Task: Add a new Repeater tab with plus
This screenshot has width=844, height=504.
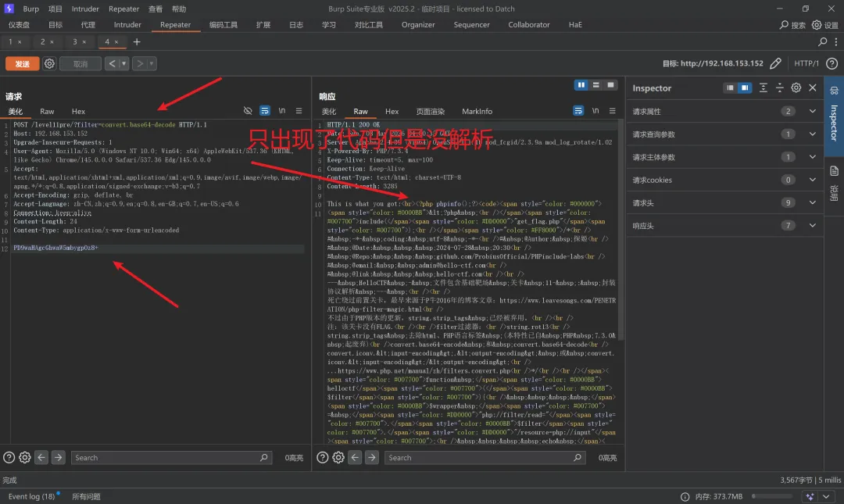Action: [x=137, y=41]
